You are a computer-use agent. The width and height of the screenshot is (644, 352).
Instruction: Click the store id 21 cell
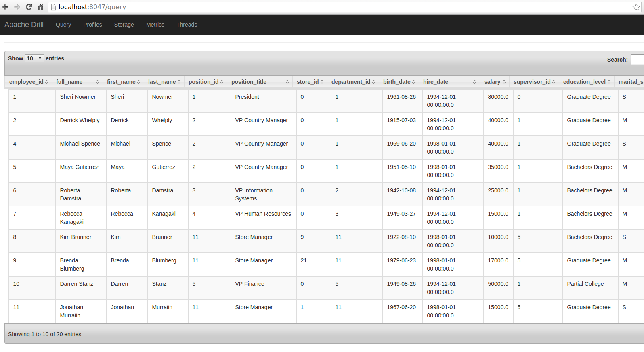(x=314, y=265)
